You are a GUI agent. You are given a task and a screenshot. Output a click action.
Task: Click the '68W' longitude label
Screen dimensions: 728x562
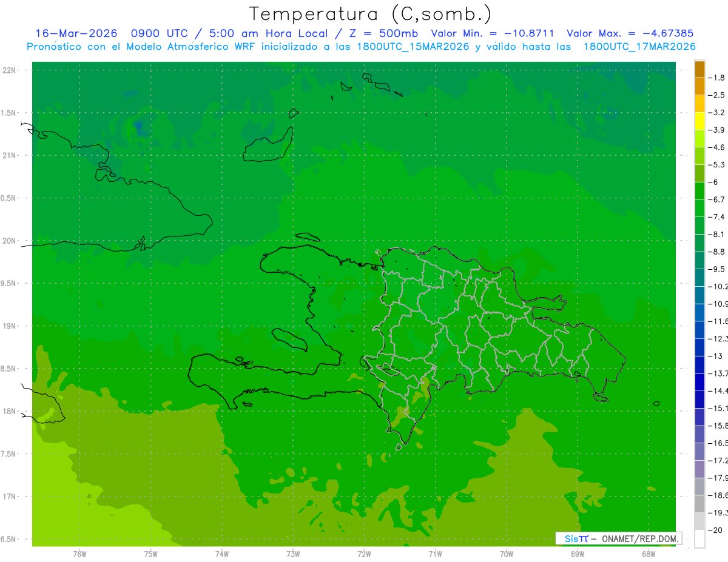649,554
